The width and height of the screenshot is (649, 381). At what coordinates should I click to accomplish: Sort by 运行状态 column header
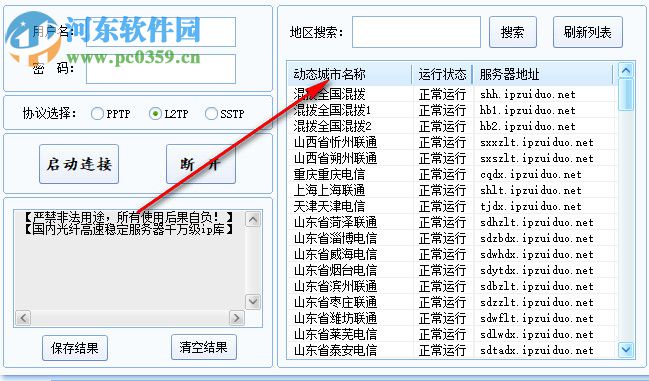coord(442,74)
